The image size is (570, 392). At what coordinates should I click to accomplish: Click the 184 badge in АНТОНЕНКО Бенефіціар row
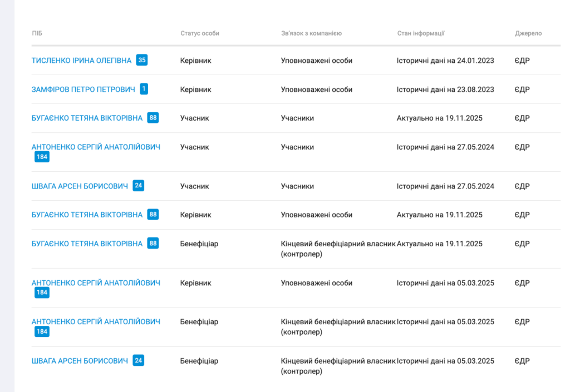[42, 332]
